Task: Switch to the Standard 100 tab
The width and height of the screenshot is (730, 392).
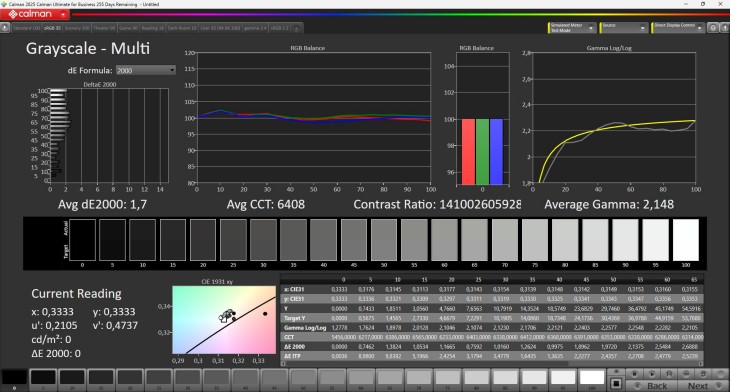Action: [27, 28]
